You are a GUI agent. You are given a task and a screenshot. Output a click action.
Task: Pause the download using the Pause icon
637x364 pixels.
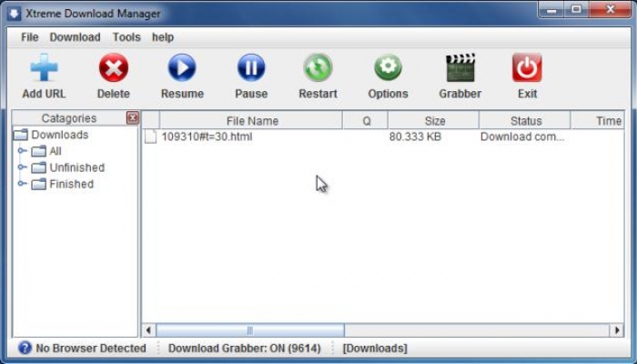pyautogui.click(x=251, y=68)
